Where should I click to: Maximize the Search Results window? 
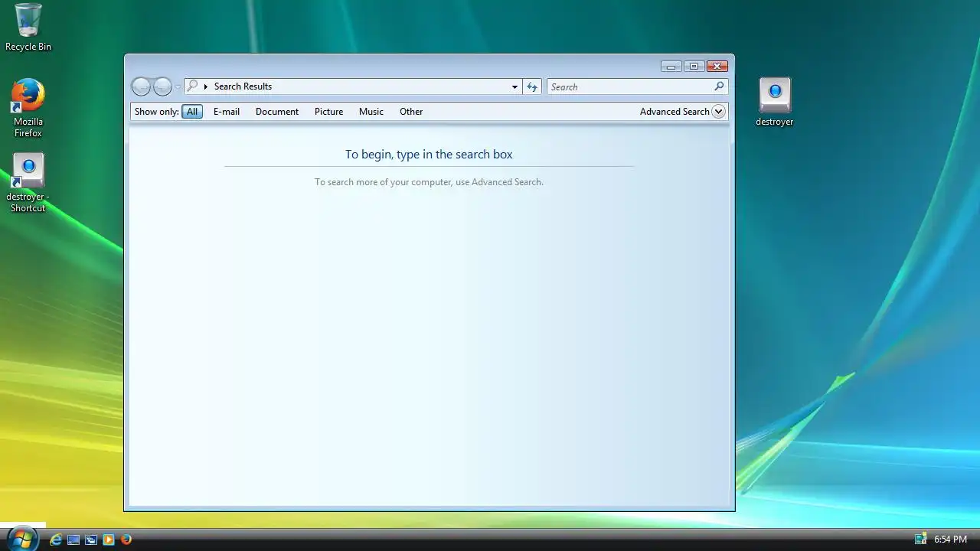click(694, 67)
